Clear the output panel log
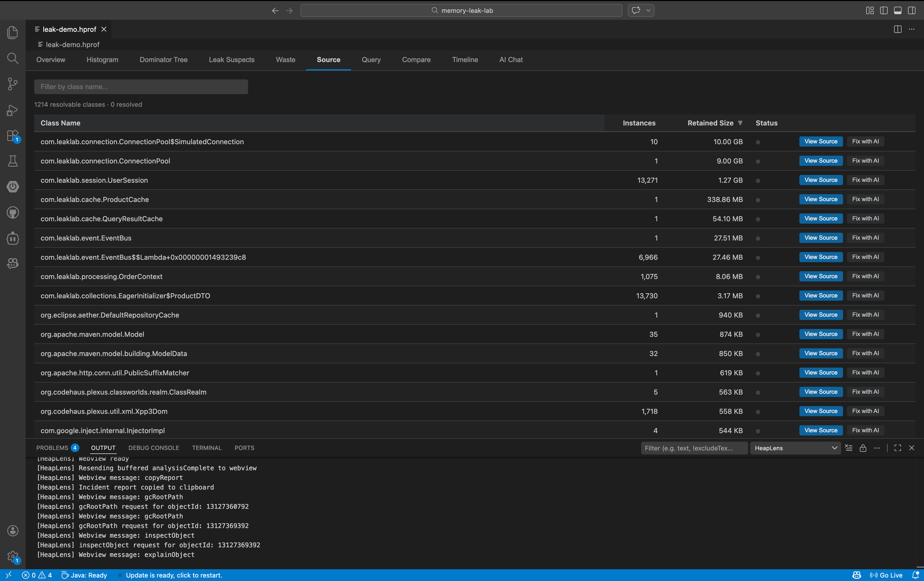 click(849, 448)
